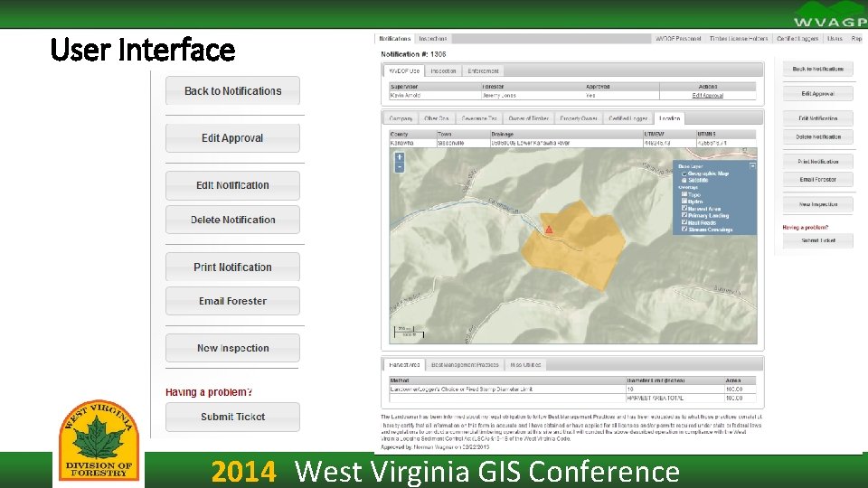Select Geographic Map base layer radio
The image size is (868, 488).
684,174
